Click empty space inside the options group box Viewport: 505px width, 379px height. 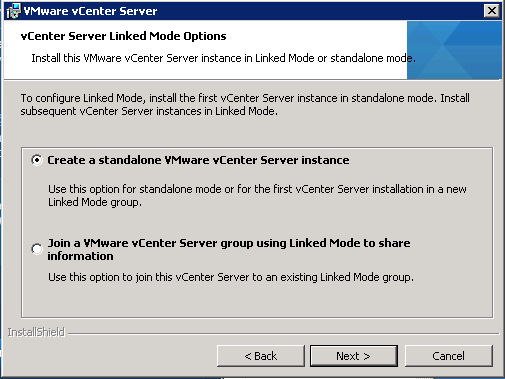[257, 300]
